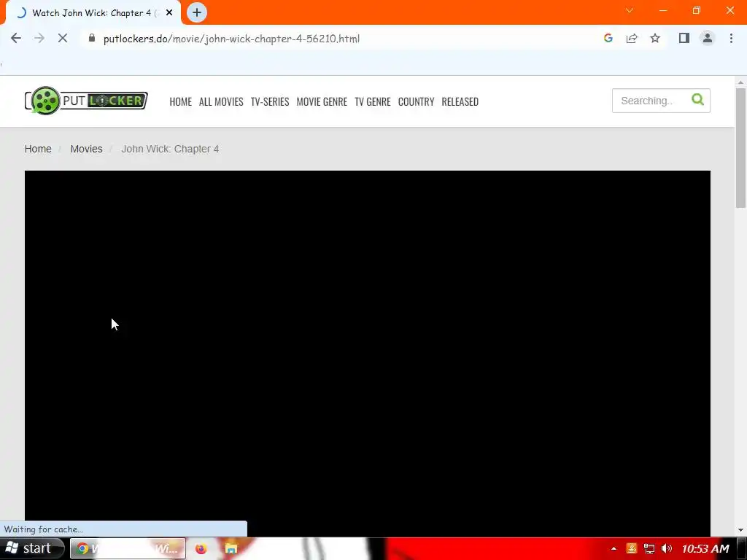View site security lock info

(92, 38)
